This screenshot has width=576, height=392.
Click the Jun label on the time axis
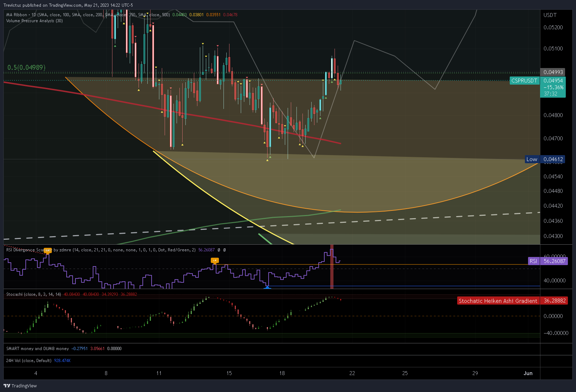point(528,373)
